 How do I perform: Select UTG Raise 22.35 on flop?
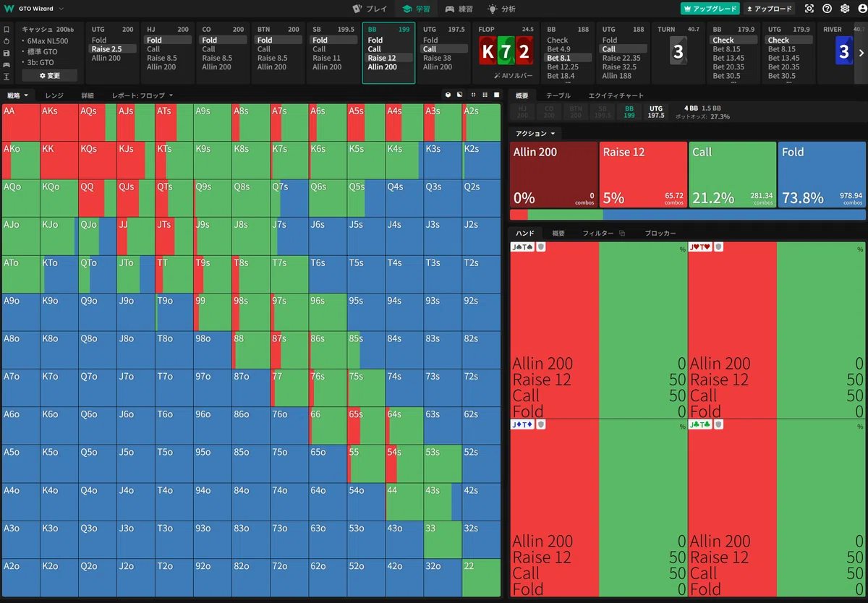[624, 58]
